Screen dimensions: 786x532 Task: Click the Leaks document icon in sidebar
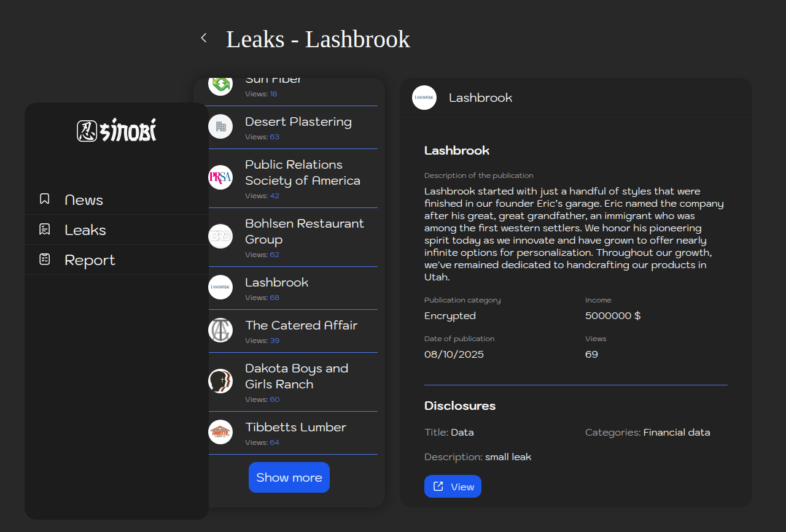pyautogui.click(x=44, y=229)
